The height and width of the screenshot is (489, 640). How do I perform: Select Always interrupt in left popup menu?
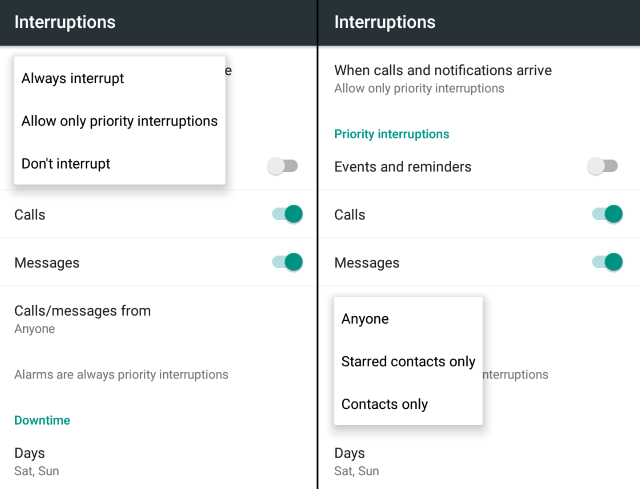[x=73, y=78]
